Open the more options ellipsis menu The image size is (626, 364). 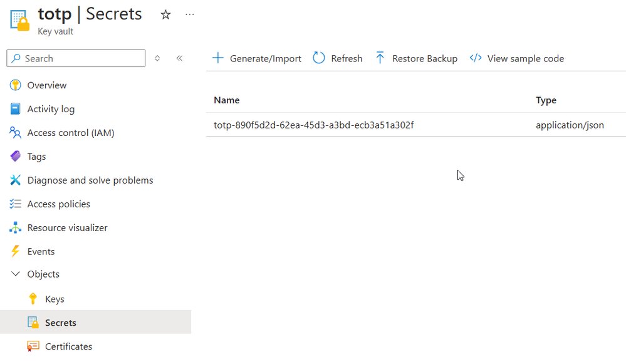click(x=189, y=14)
